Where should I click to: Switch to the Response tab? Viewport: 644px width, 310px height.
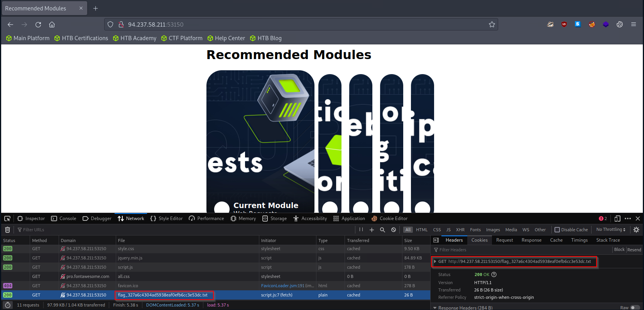tap(531, 240)
